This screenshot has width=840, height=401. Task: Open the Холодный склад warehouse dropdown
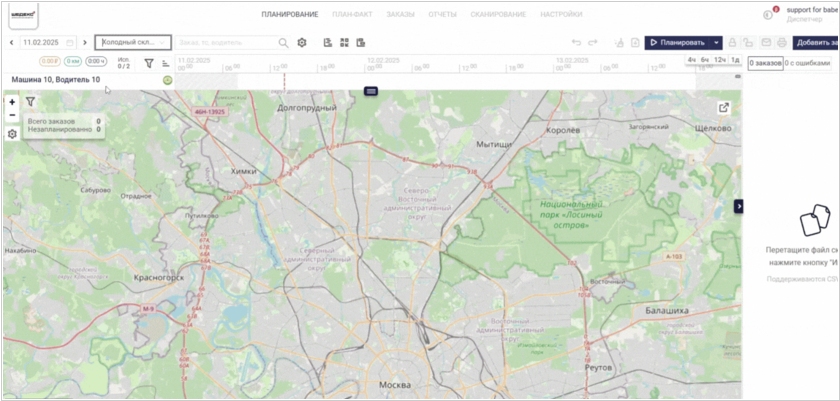(133, 42)
